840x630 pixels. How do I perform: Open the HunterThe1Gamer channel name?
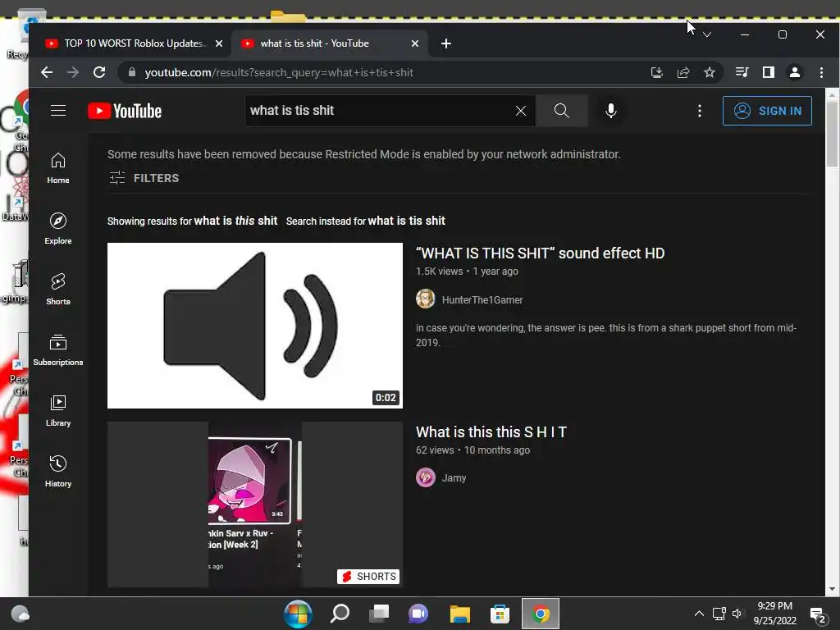coord(482,300)
